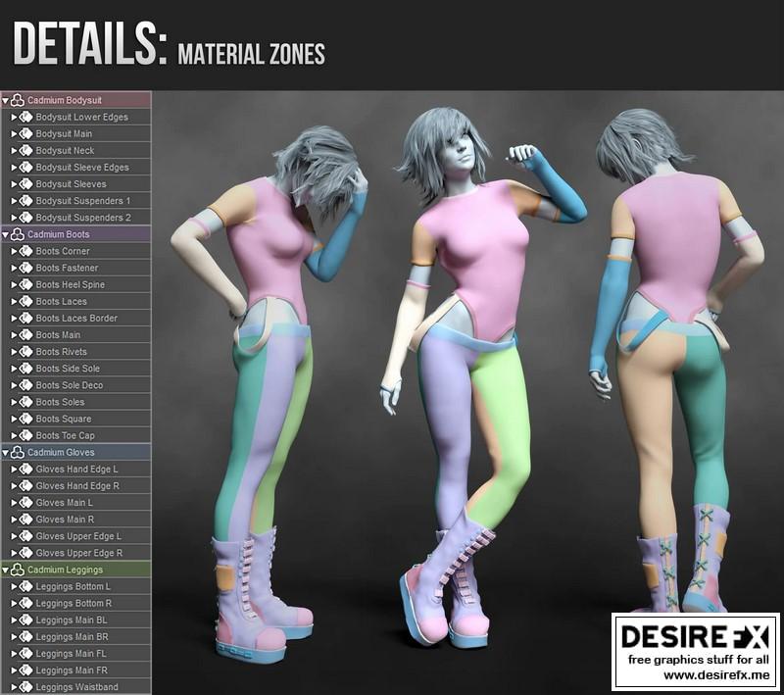Select the Boots Corner label

(63, 252)
